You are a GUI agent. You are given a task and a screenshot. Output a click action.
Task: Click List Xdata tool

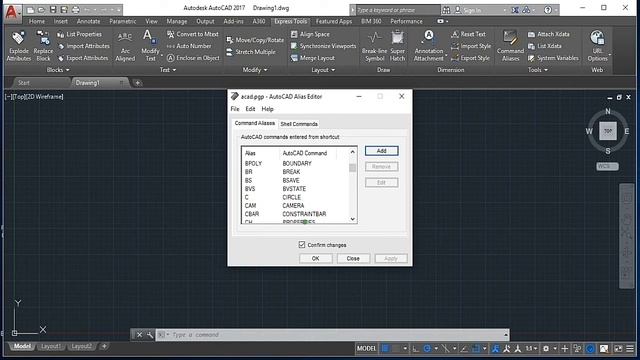544,46
